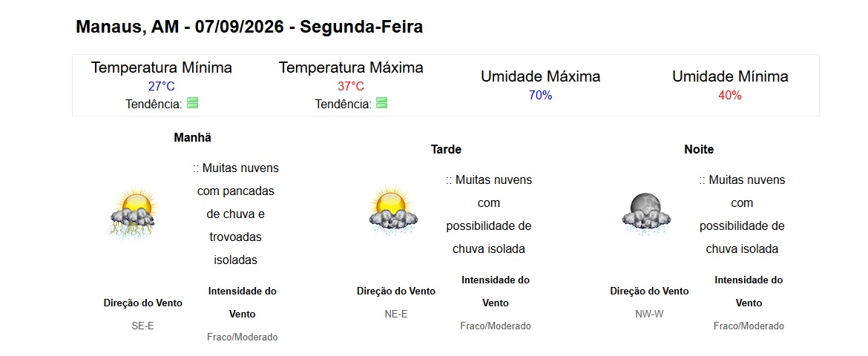Click morning Fraco/Moderado wind intensity text
The width and height of the screenshot is (868, 356).
(x=243, y=337)
